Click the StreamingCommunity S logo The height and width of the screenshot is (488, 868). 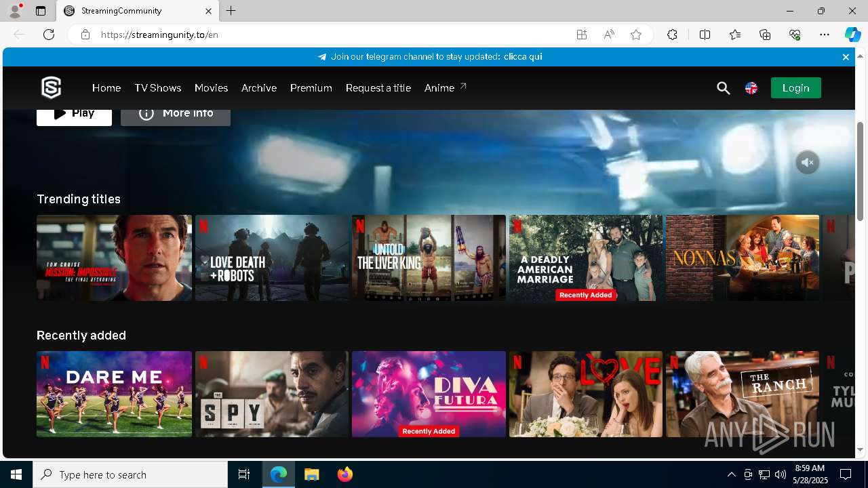click(51, 87)
